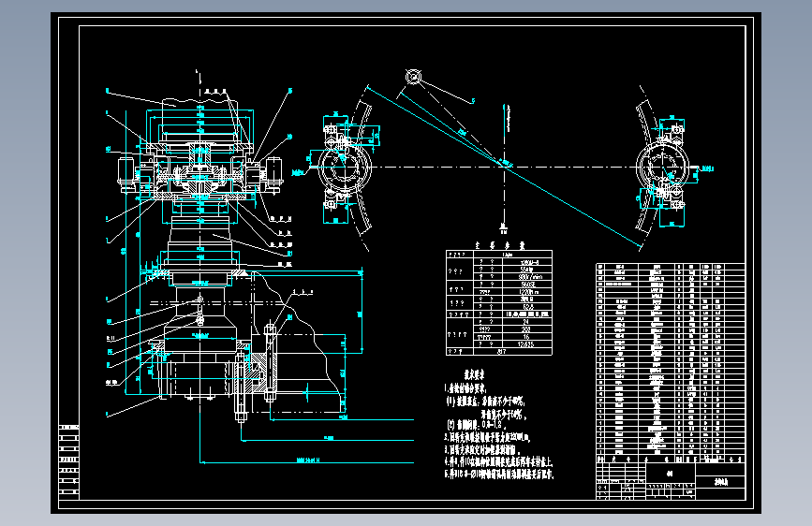Click the parts list table
The width and height of the screenshot is (812, 526).
(670, 363)
